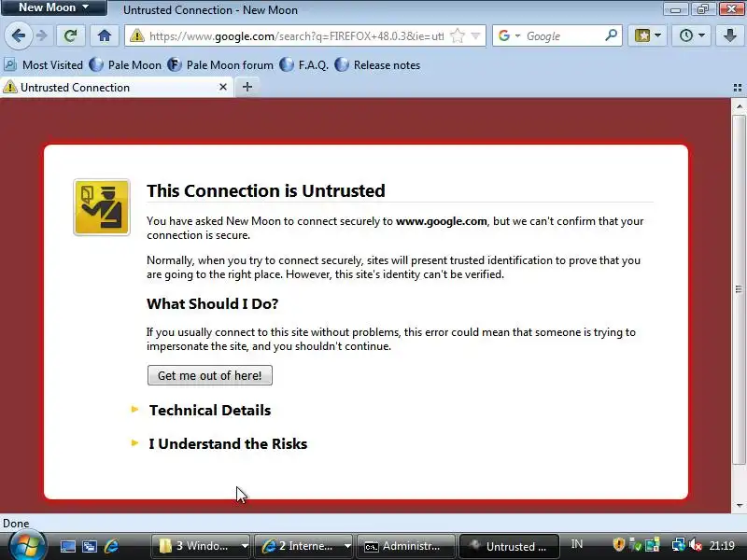747x560 pixels.
Task: Click the passport officer warning icon
Action: point(102,207)
